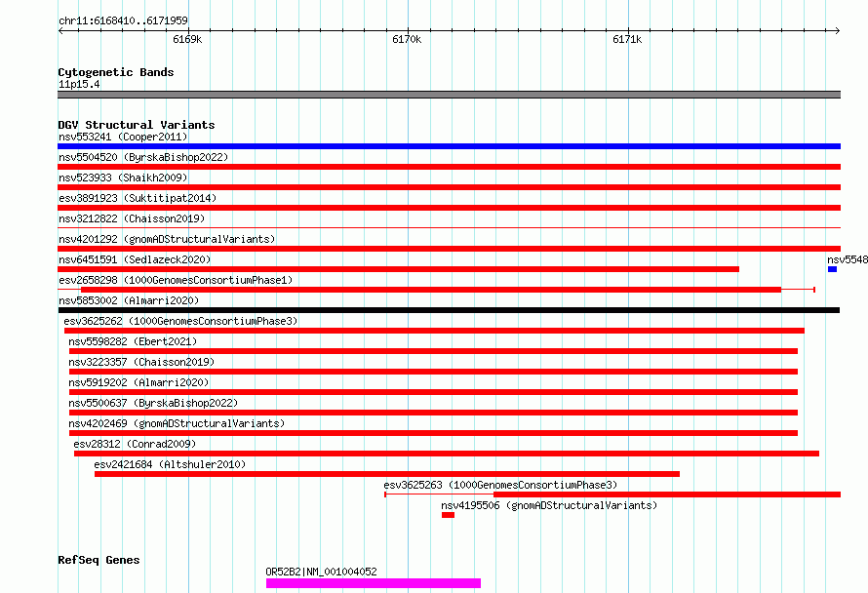Open the nsv6451591 (Sedlazeck2020) label
Screen dimensions: 868x593
point(135,259)
